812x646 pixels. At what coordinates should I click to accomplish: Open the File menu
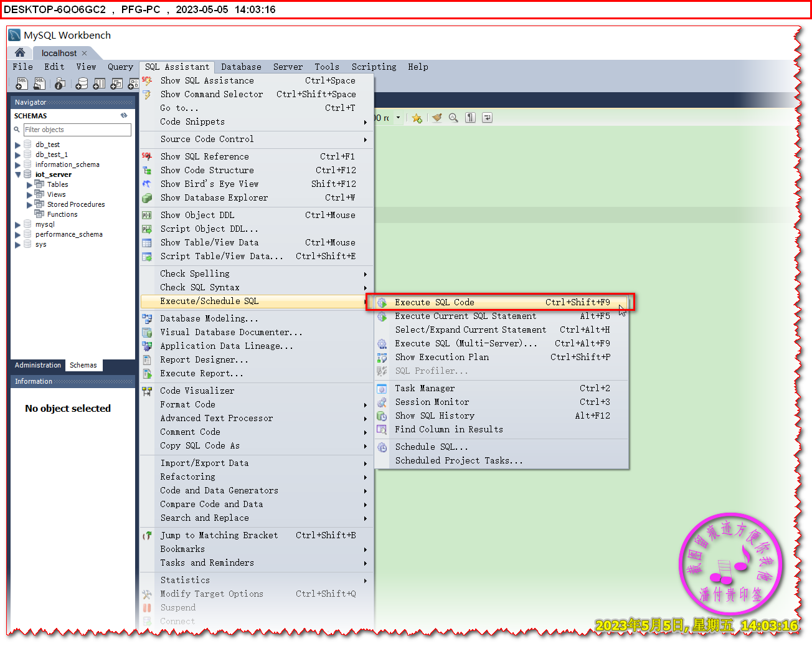23,67
